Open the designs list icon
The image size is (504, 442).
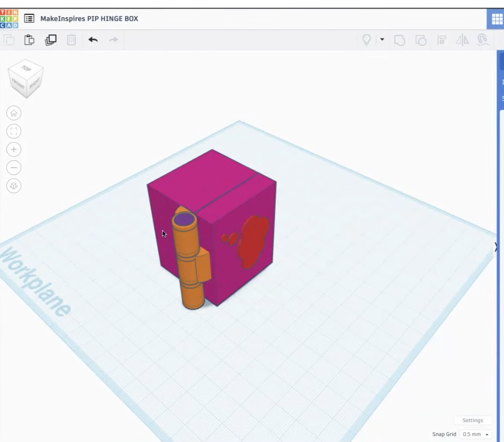pos(29,19)
